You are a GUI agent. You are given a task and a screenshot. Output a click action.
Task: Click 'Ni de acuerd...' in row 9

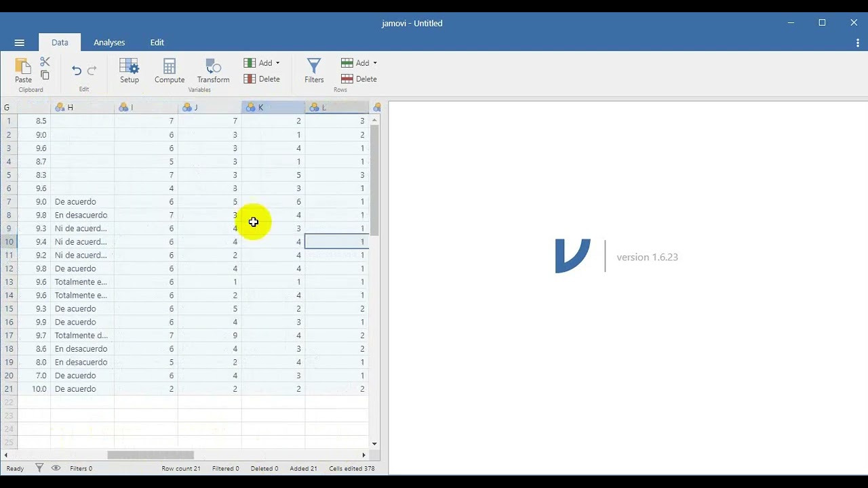(x=82, y=228)
